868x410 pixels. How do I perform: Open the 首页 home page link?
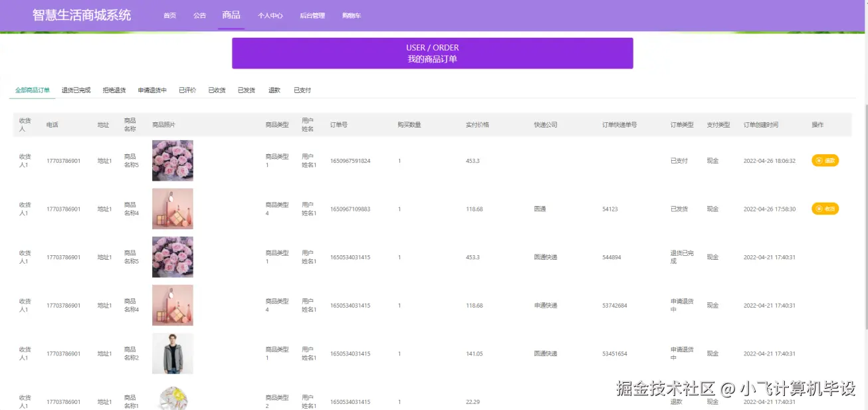tap(169, 15)
